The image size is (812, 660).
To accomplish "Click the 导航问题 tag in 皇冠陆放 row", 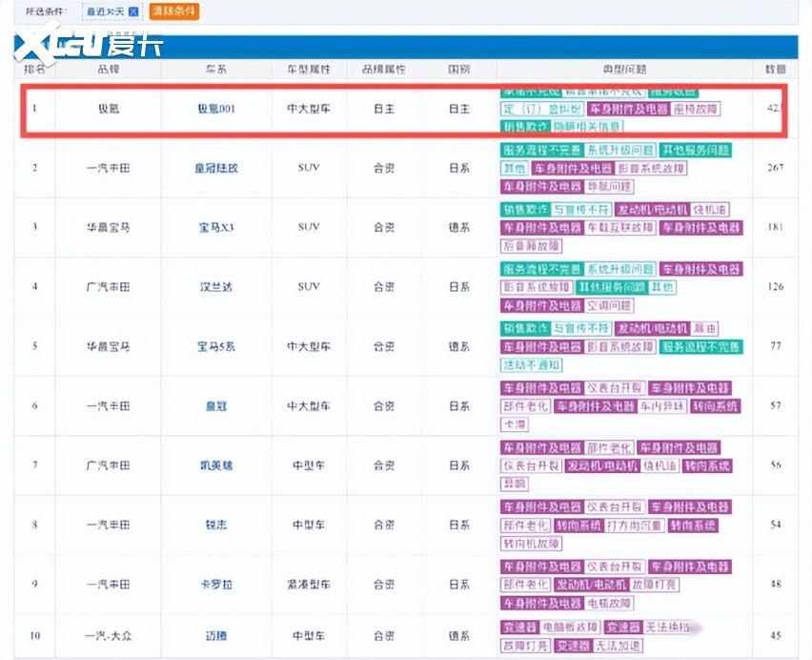I will click(609, 186).
